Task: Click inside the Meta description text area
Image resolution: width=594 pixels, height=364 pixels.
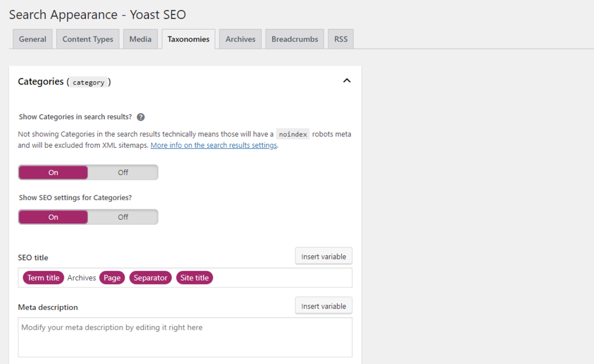Action: click(185, 336)
